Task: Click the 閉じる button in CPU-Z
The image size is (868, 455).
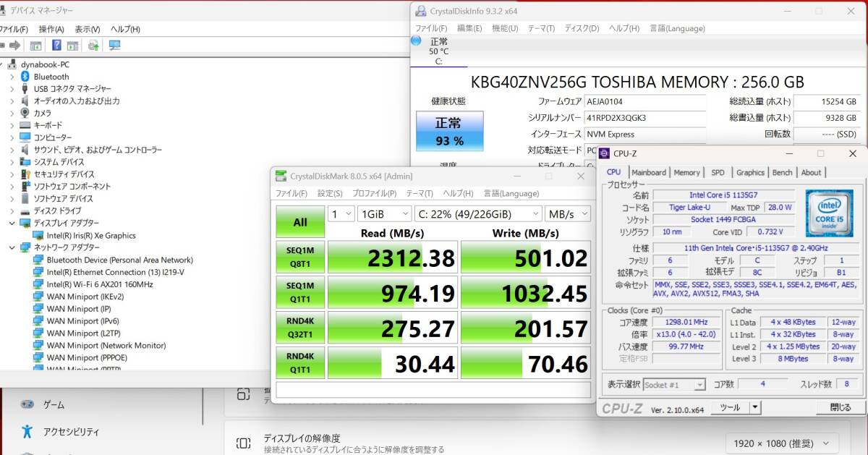Action: 841,408
